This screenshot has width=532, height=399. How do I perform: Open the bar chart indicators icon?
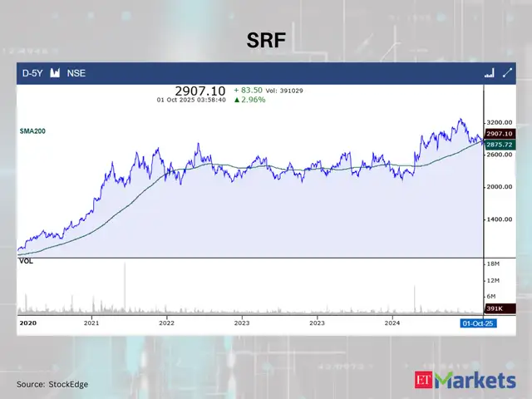click(x=489, y=73)
